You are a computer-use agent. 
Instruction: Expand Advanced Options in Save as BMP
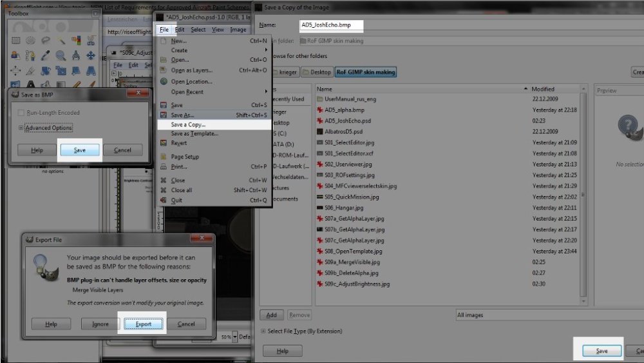point(21,128)
